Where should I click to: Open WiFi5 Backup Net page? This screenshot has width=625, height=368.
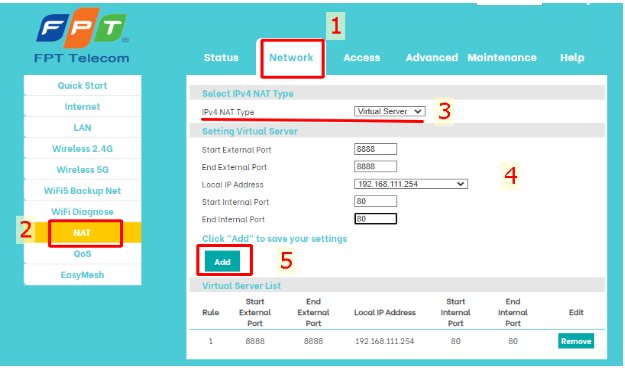click(83, 191)
